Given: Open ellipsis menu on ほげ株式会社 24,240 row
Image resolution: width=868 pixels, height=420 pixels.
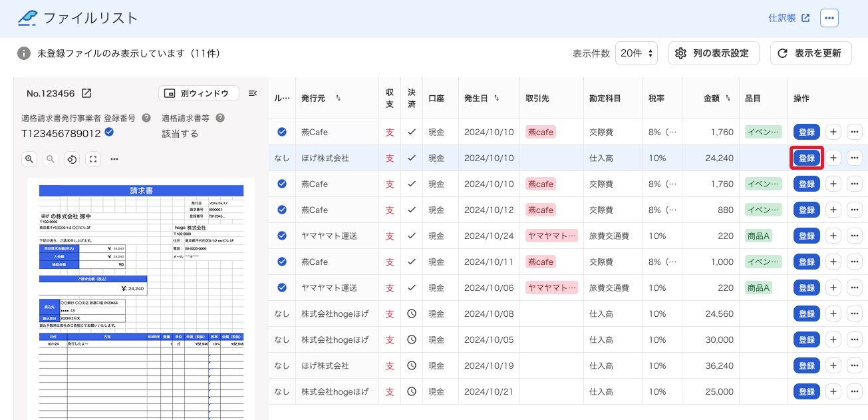Looking at the screenshot, I should 855,158.
